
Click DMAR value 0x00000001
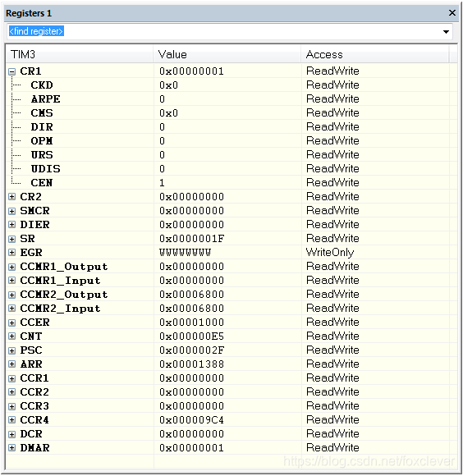[x=191, y=448]
